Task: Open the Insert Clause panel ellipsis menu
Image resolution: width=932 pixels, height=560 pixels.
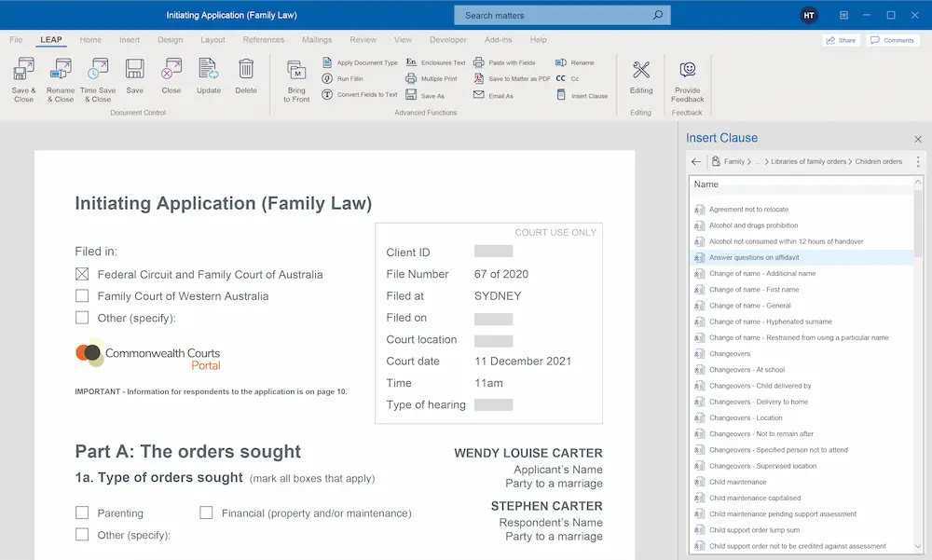Action: (x=917, y=160)
